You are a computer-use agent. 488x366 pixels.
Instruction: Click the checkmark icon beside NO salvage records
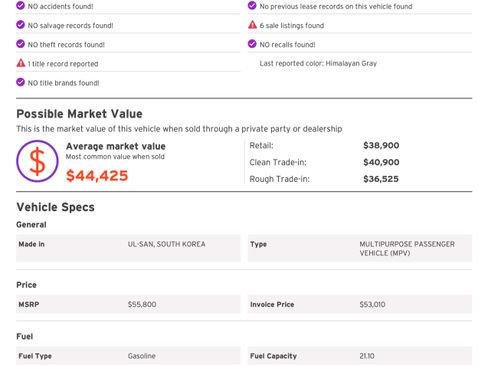pyautogui.click(x=20, y=25)
